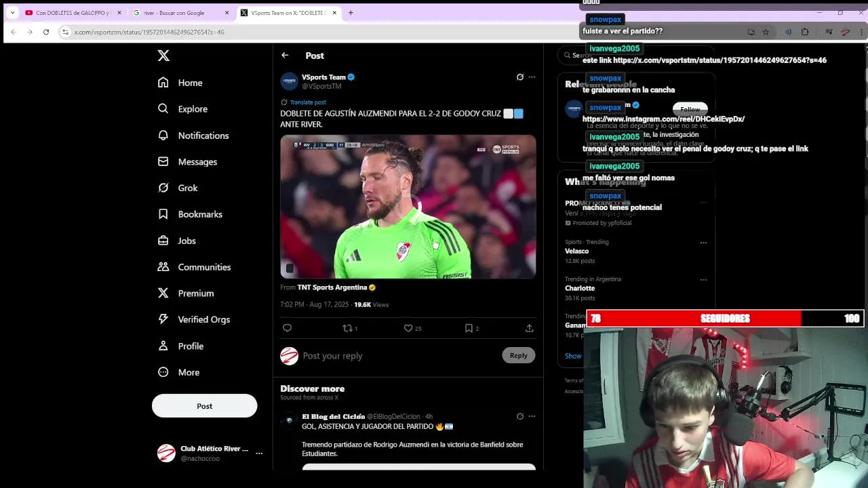Screen dimensions: 868x488
Task: Open a new browser tab
Action: click(x=351, y=13)
